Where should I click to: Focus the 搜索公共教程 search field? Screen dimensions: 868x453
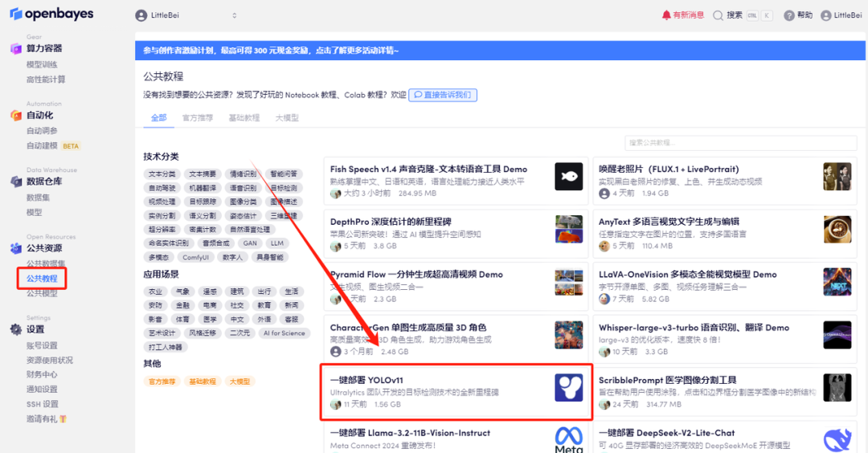coord(741,143)
